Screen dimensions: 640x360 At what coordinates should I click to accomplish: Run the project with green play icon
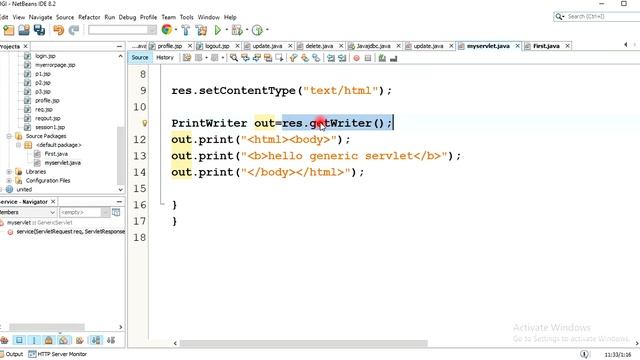pyautogui.click(x=218, y=30)
